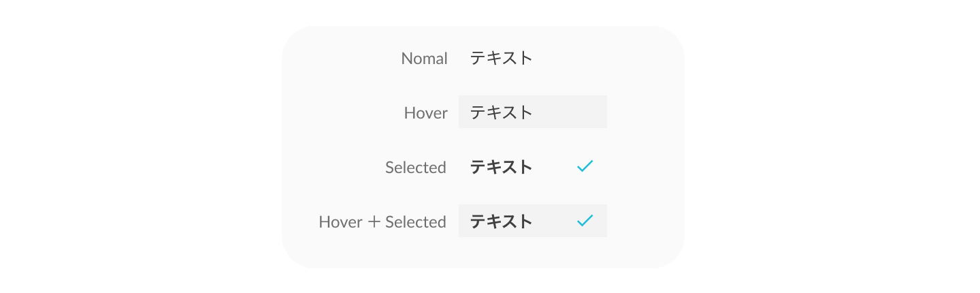Click the first non-bold テキスト without highlight
The width and height of the screenshot is (980, 293).
[x=501, y=59]
